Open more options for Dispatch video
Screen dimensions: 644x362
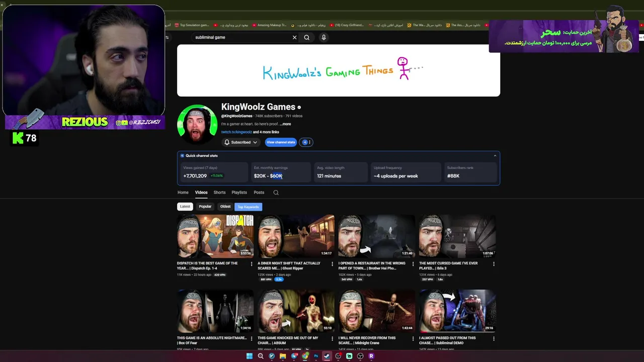[x=252, y=264]
